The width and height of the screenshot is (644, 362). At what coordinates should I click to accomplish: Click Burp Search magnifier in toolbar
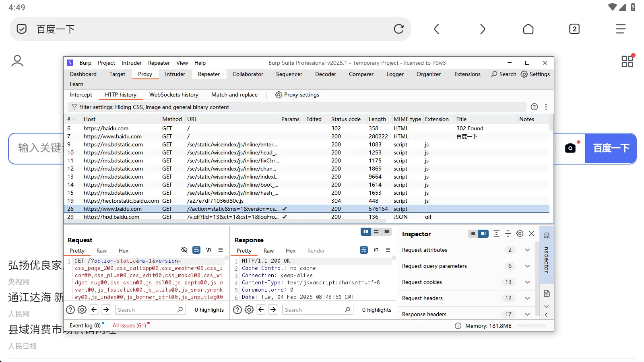(494, 74)
